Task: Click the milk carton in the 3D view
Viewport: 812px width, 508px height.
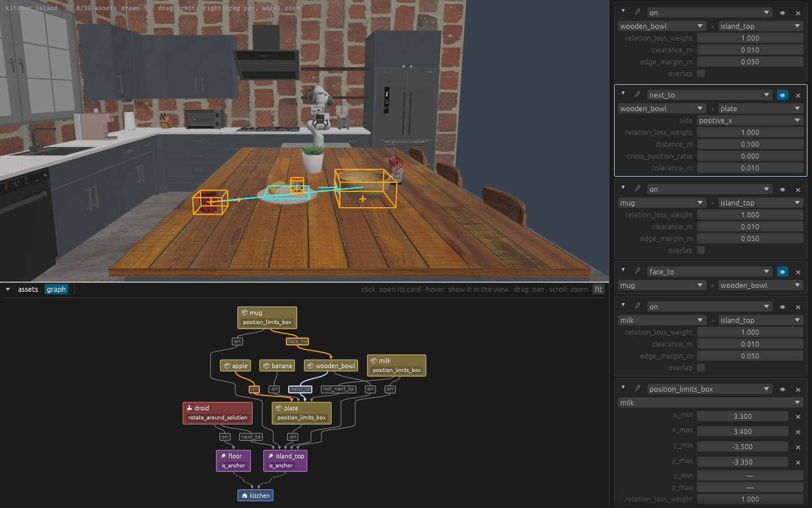Action: coord(396,169)
